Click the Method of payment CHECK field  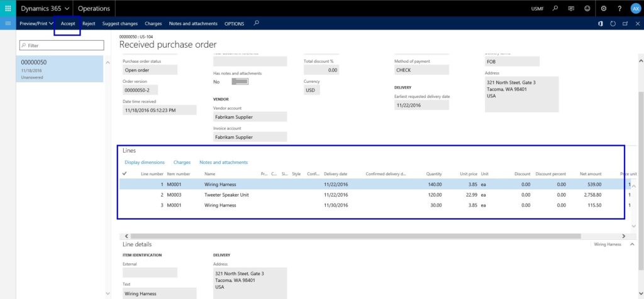(x=422, y=70)
